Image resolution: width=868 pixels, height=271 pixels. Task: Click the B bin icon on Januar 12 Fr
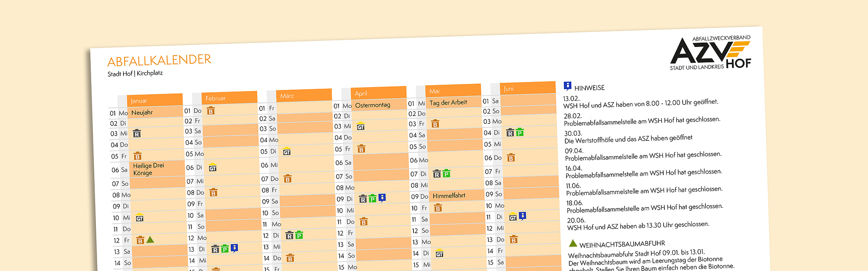140,240
